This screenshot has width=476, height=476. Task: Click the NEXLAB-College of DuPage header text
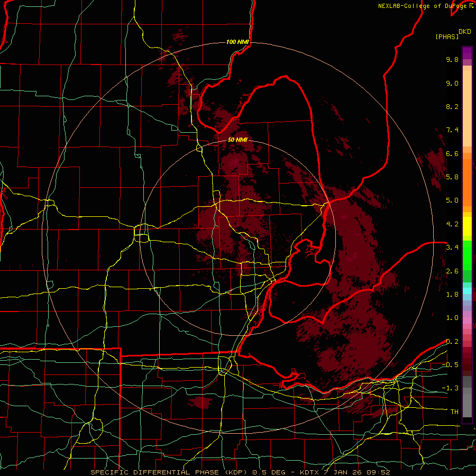coord(425,6)
